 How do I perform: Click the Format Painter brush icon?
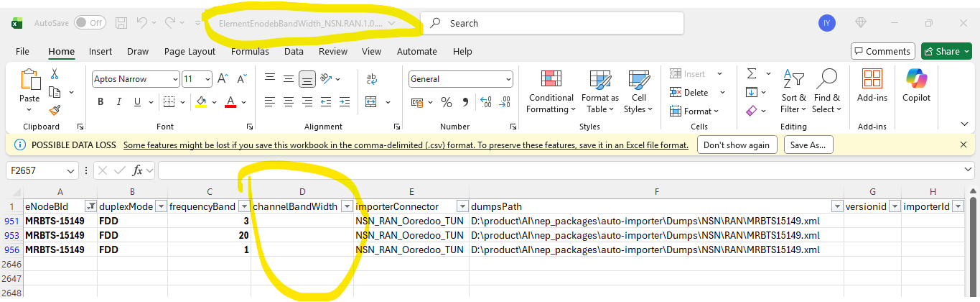click(x=55, y=110)
